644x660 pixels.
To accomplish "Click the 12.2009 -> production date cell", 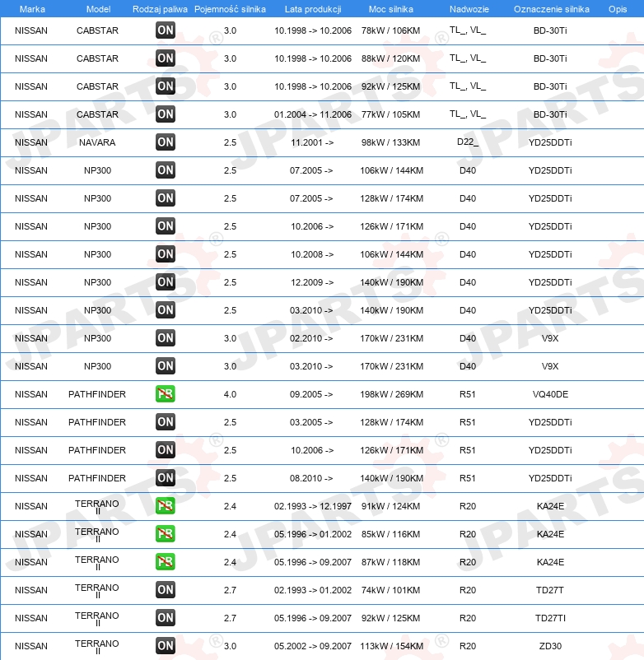I will pos(312,282).
